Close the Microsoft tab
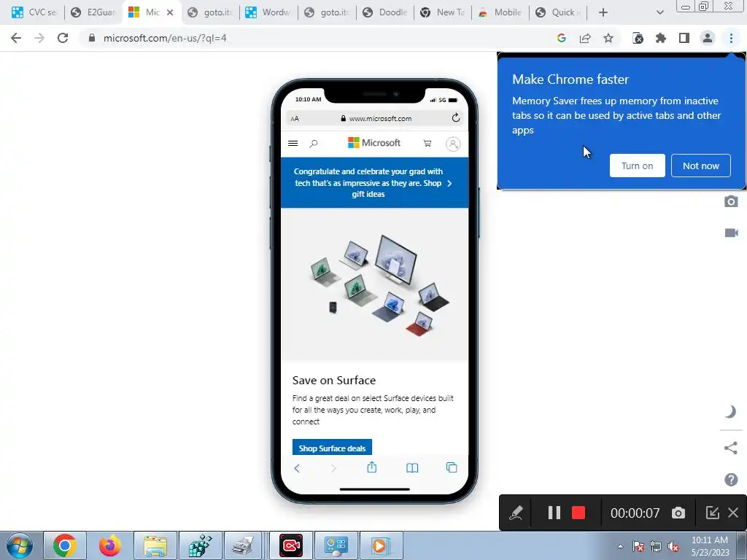The height and width of the screenshot is (560, 747). (170, 12)
